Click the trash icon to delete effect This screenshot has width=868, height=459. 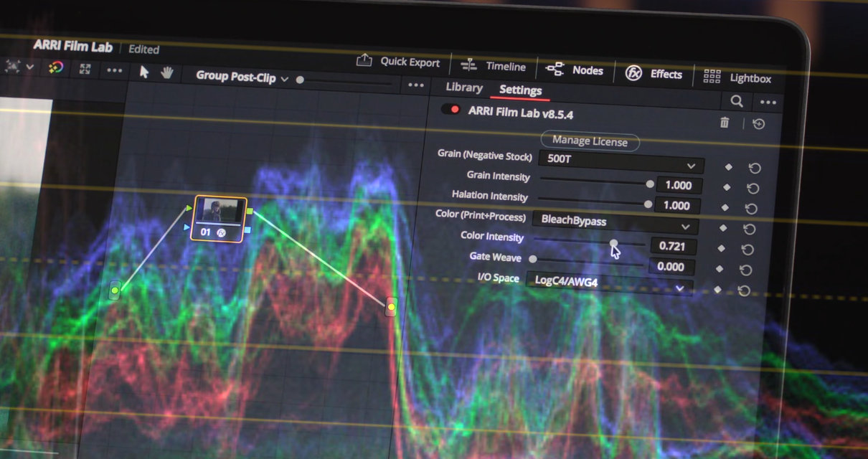725,123
